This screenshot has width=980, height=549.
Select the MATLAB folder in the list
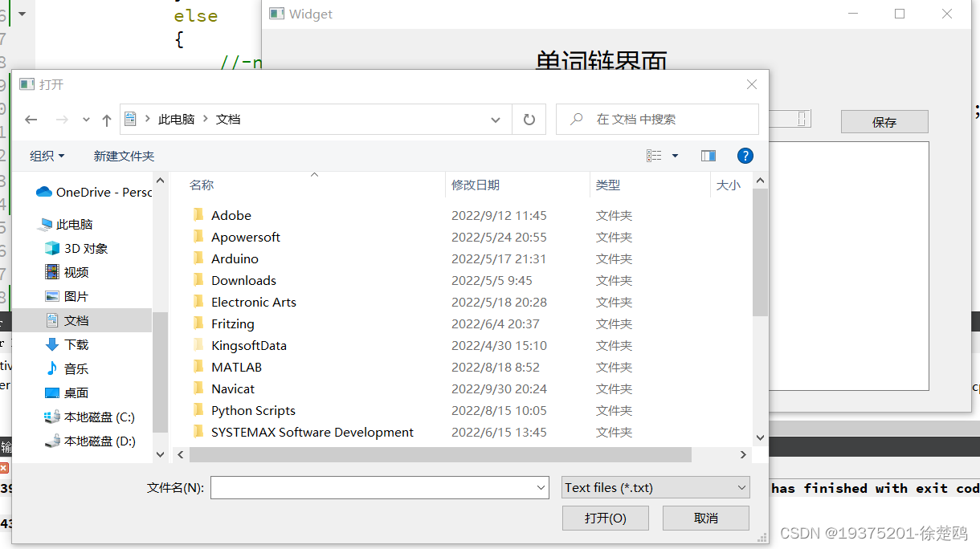[x=236, y=368]
